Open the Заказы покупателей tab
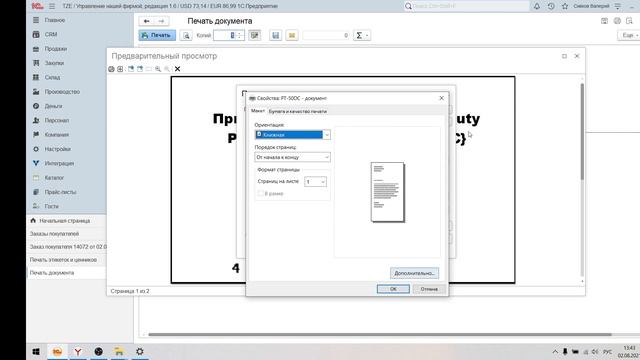This screenshot has height=360, width=640. pyautogui.click(x=54, y=234)
